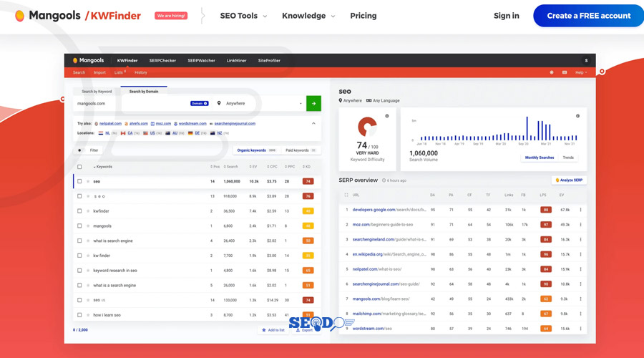Click the red 74 KD badge for seo
Screen dimensions: 644x358
click(x=308, y=182)
